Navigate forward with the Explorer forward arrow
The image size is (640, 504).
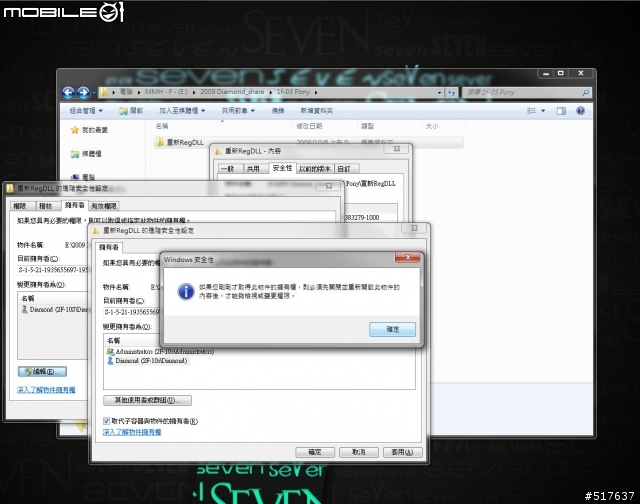click(83, 93)
